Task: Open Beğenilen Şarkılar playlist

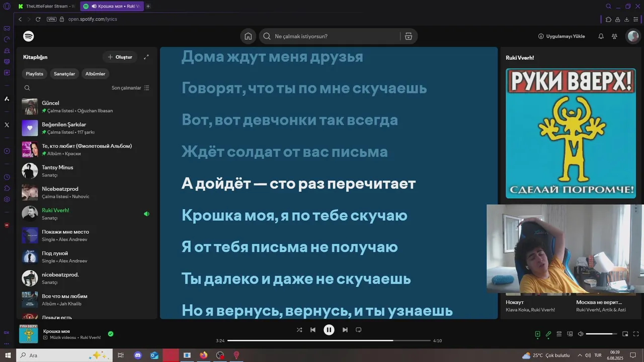Action: click(x=87, y=128)
